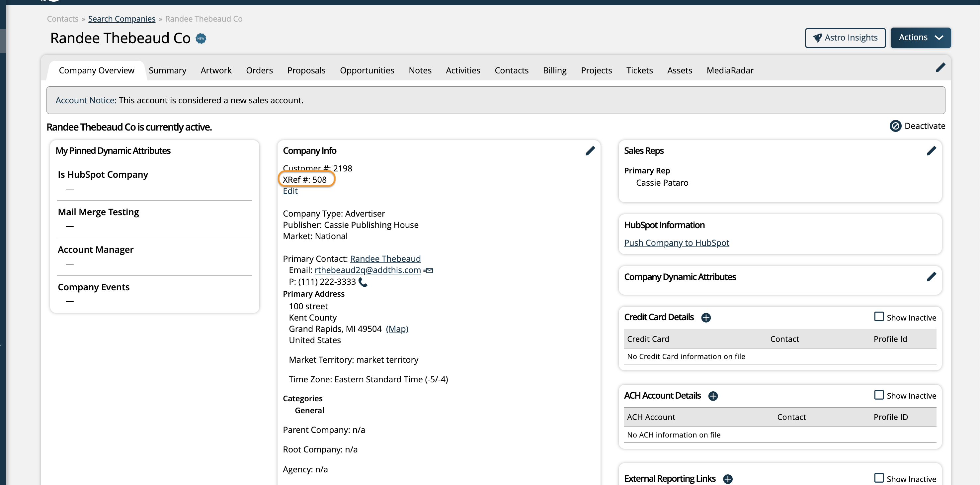The width and height of the screenshot is (980, 485).
Task: Click rocket icon in Astro Insights button
Action: click(x=817, y=38)
